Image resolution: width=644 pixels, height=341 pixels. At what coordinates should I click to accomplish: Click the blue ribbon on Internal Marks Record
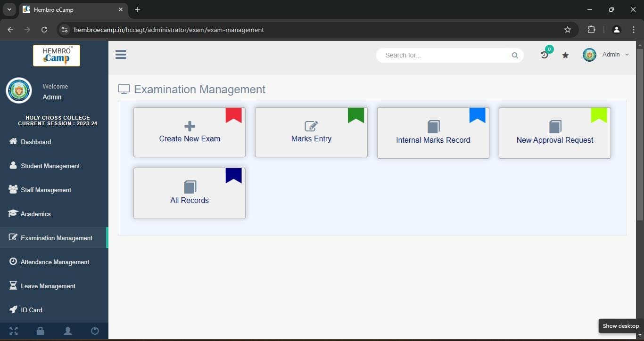click(x=477, y=115)
